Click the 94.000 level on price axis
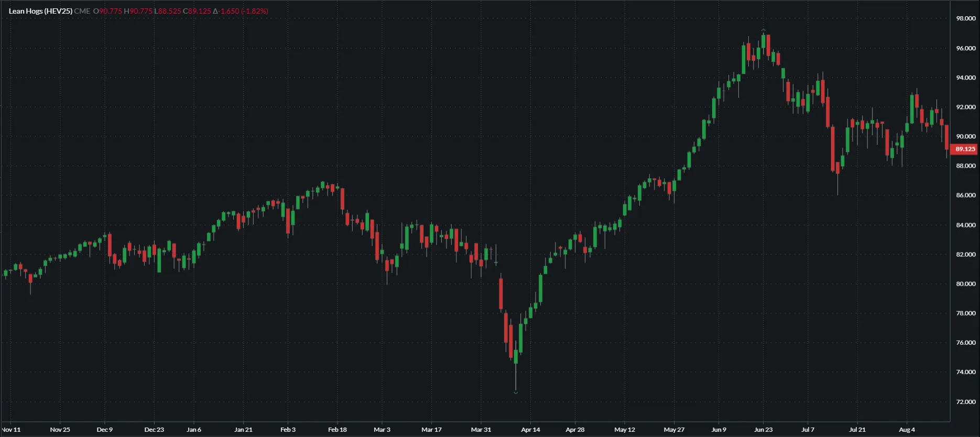 coord(965,78)
